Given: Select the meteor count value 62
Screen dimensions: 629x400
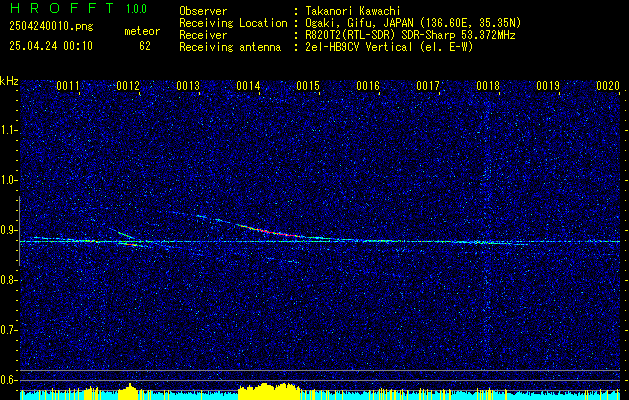Looking at the screenshot, I should [x=145, y=46].
